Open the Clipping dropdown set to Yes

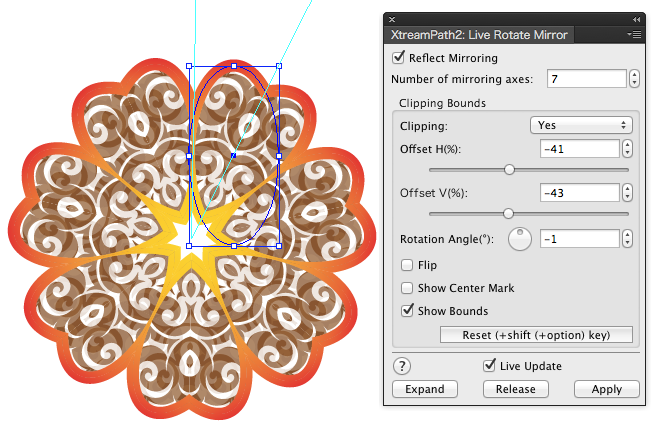581,125
